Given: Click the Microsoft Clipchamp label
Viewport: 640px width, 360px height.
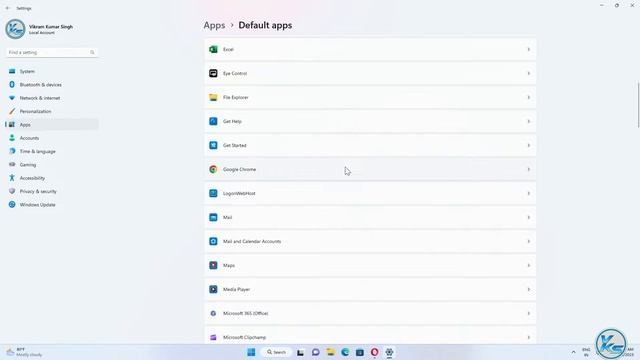Looking at the screenshot, I should pyautogui.click(x=244, y=338).
